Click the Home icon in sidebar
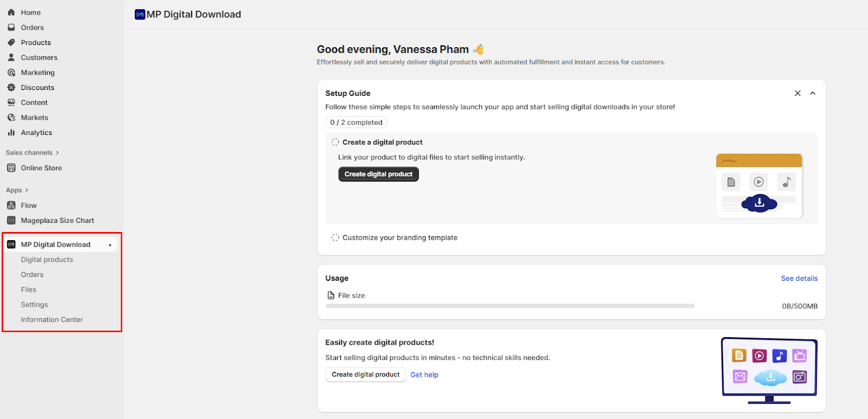868x419 pixels. pos(11,12)
